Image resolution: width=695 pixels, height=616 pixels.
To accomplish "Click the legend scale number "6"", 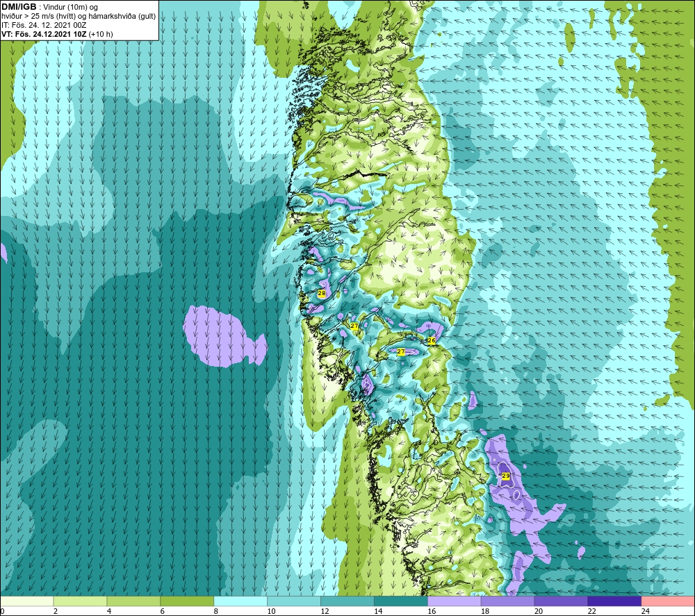I will pos(162,611).
